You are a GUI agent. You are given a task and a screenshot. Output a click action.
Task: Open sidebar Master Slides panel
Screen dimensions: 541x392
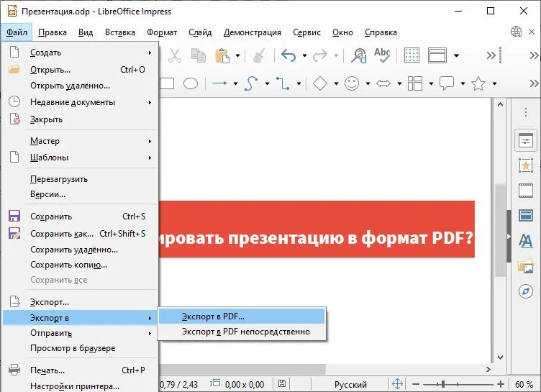click(526, 215)
